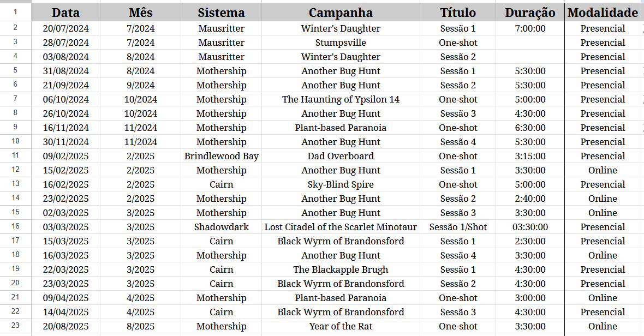Select the 'Dad Overboard' cell
The height and width of the screenshot is (336, 644).
341,156
